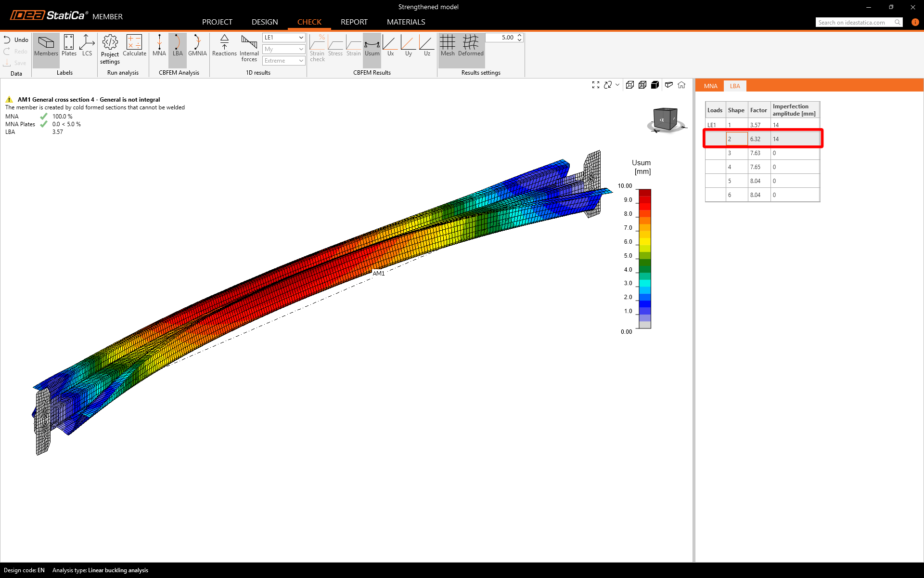
Task: Click the home view icon
Action: click(681, 85)
